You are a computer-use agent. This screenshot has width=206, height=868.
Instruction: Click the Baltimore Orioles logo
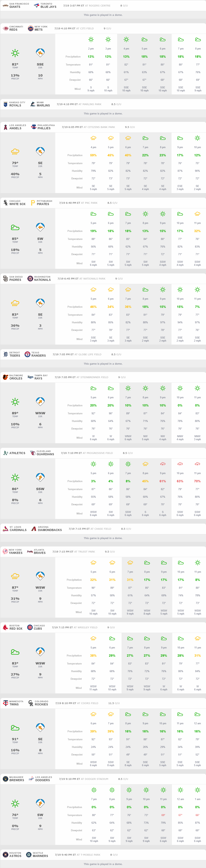click(x=5, y=377)
